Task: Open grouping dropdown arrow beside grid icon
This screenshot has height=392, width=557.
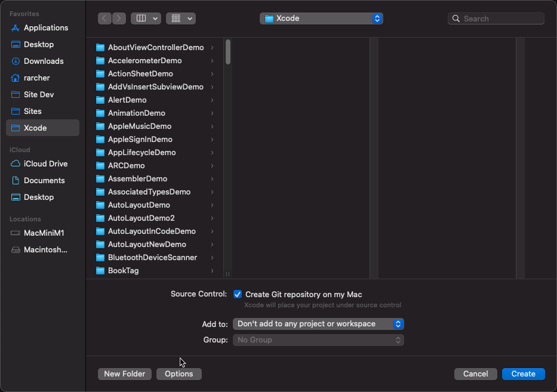Action: pyautogui.click(x=190, y=18)
